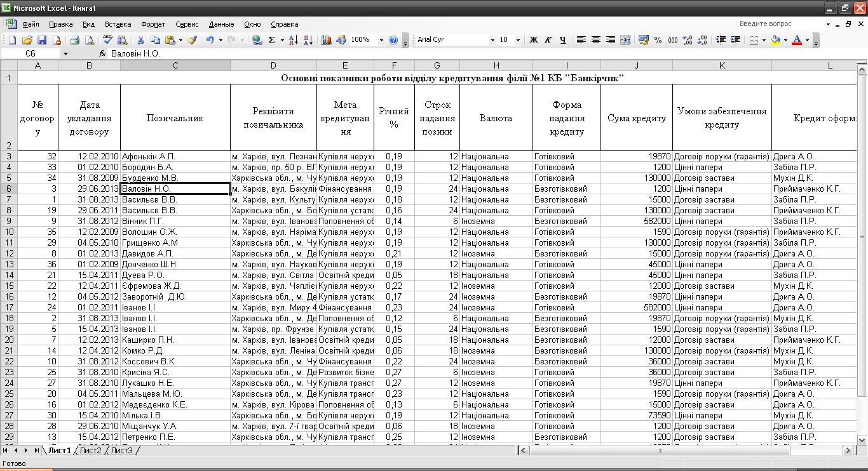The image size is (868, 471).
Task: Launch the Chart Wizard
Action: click(327, 40)
